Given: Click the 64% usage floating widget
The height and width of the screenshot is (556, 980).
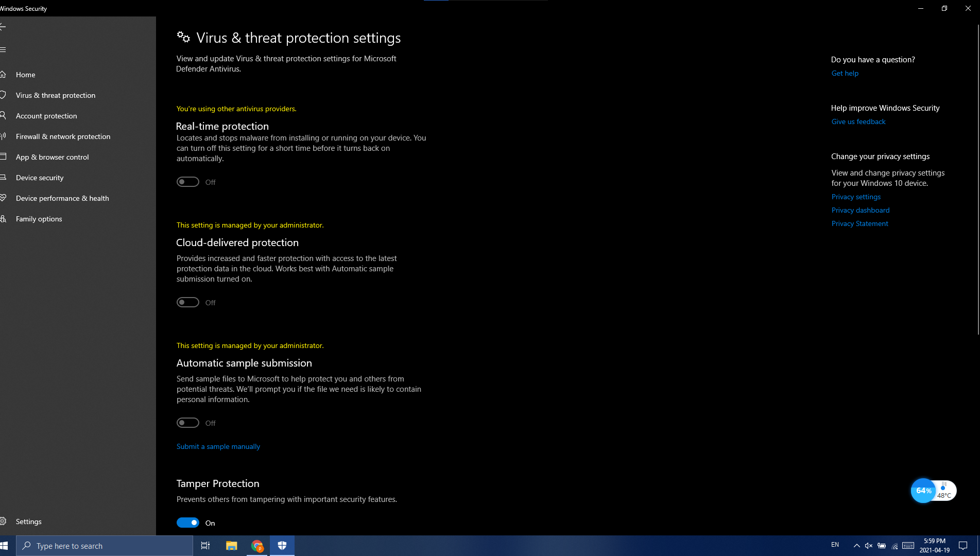Looking at the screenshot, I should (x=923, y=491).
